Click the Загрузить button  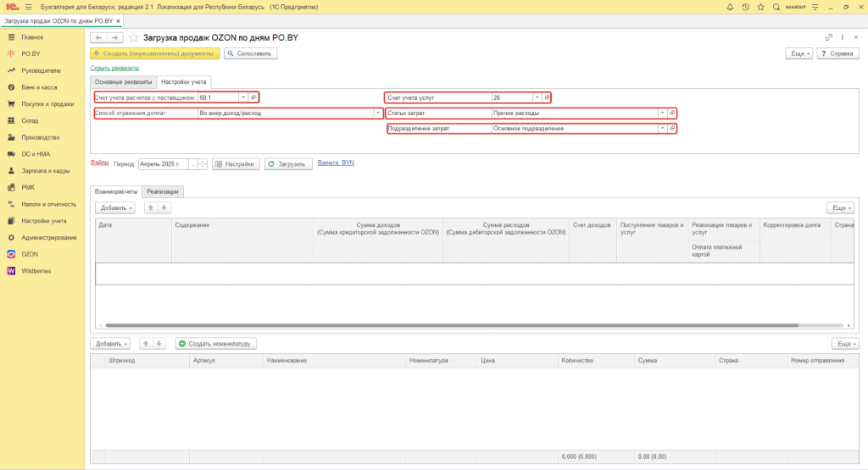pyautogui.click(x=288, y=164)
